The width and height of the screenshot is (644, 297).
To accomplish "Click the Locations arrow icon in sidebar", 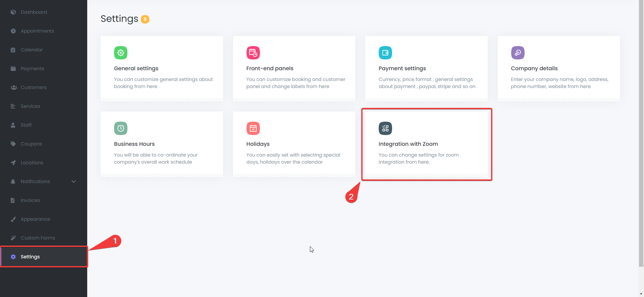I will (13, 163).
